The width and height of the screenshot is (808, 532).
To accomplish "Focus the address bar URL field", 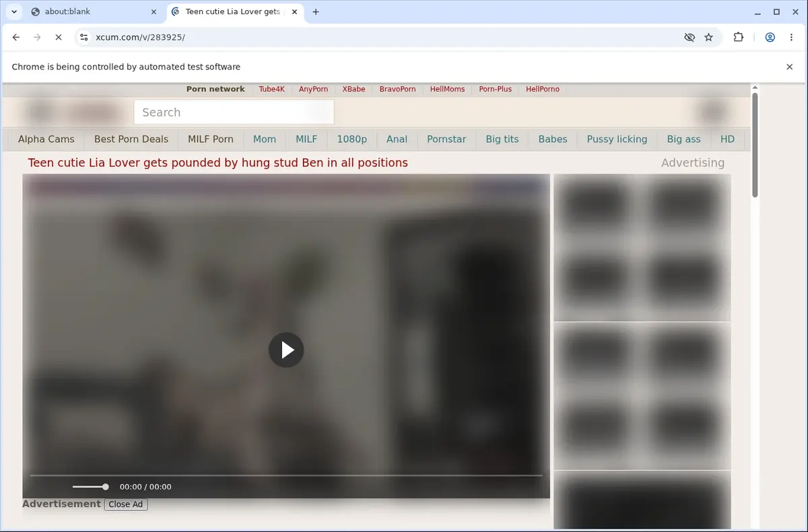I will pos(384,37).
